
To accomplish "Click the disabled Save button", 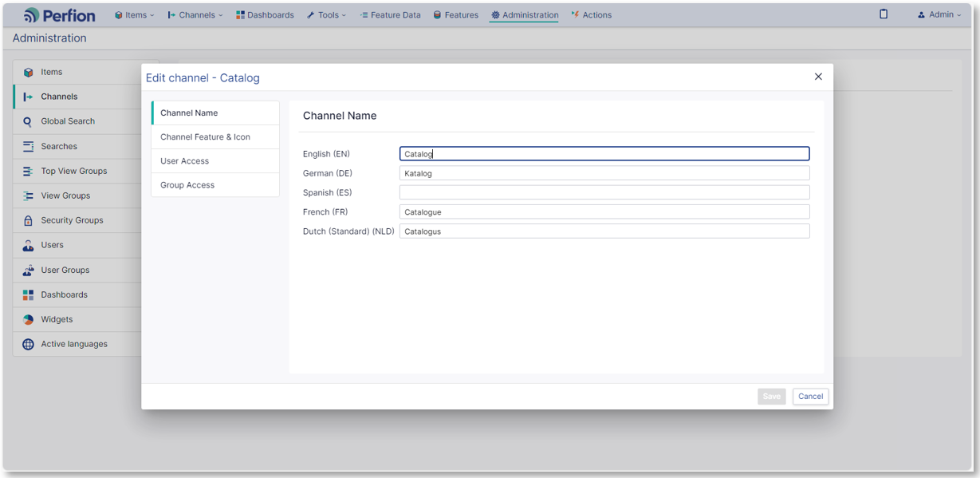I will (772, 397).
